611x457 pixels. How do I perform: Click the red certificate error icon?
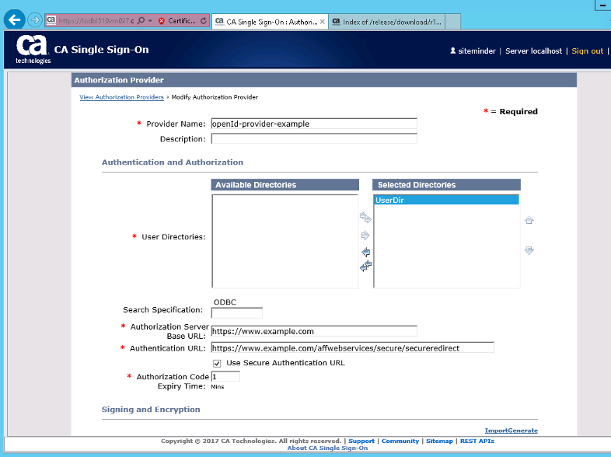(161, 21)
